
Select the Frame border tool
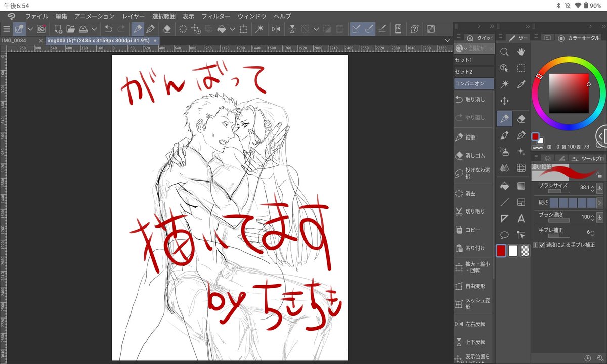click(x=521, y=202)
